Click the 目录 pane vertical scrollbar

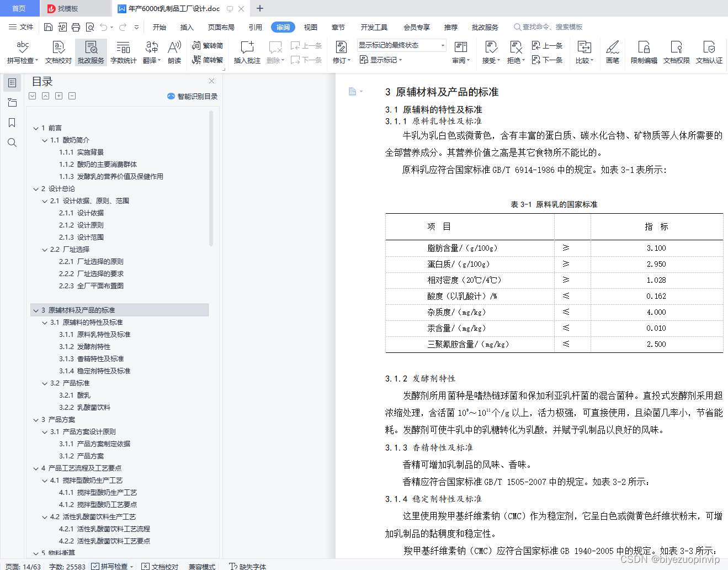pyautogui.click(x=211, y=178)
